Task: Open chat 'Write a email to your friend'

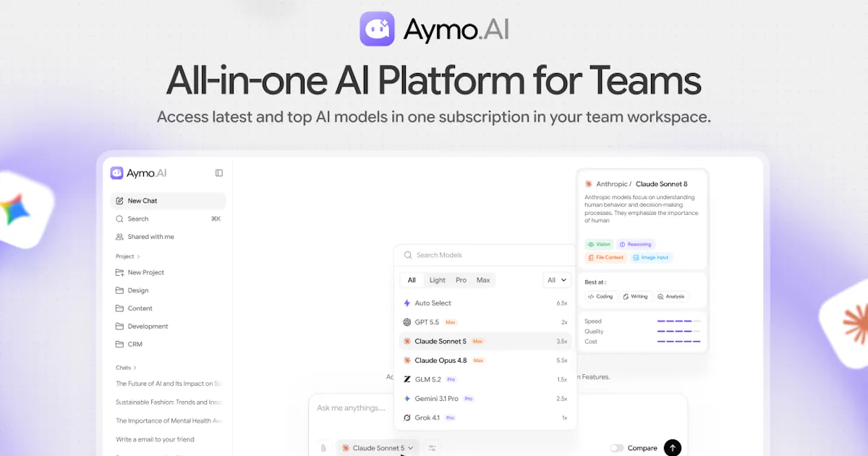Action: [x=155, y=439]
